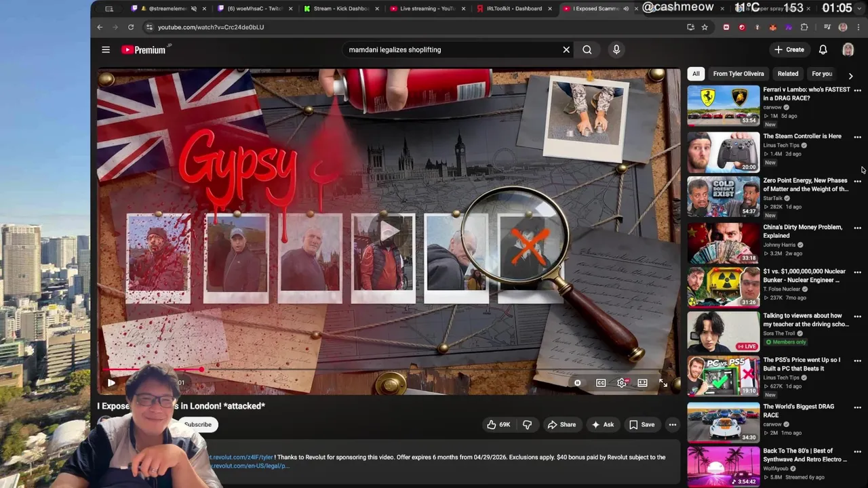Select the For you filter chip
The image size is (868, 488).
click(822, 74)
